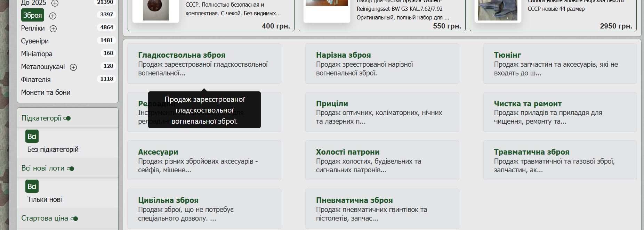Select Всі under Підкатегорії
This screenshot has width=644, height=230.
pos(32,136)
